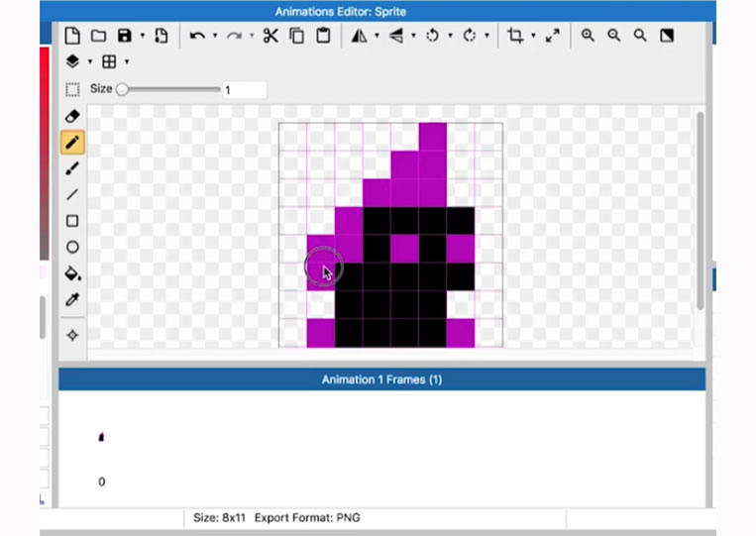Click the resize image arrows icon
756x536 pixels.
pyautogui.click(x=553, y=36)
